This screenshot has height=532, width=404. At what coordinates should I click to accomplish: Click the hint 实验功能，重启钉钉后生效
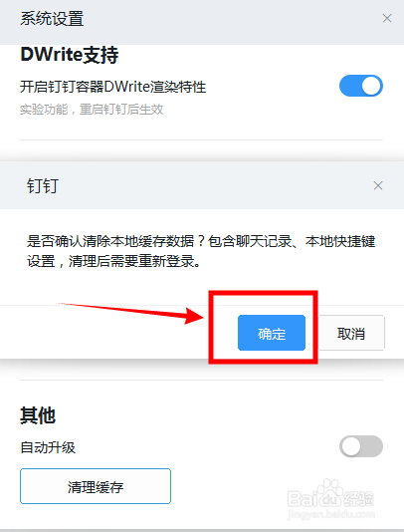[x=92, y=110]
